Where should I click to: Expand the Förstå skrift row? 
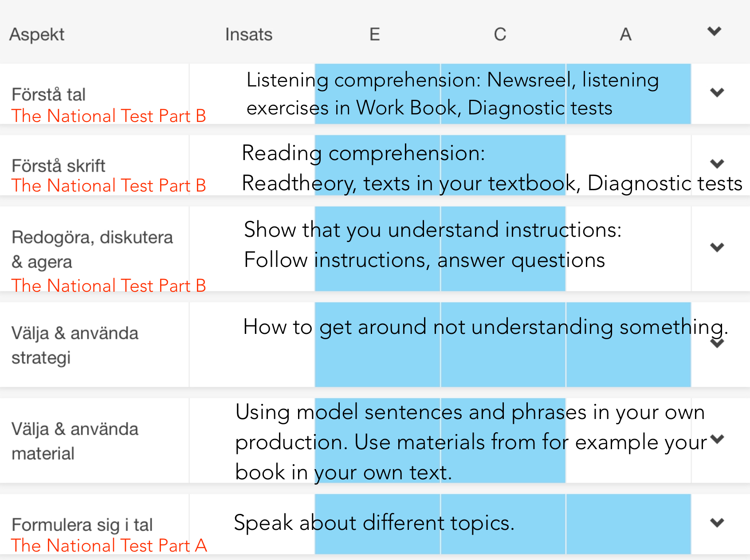click(x=717, y=164)
